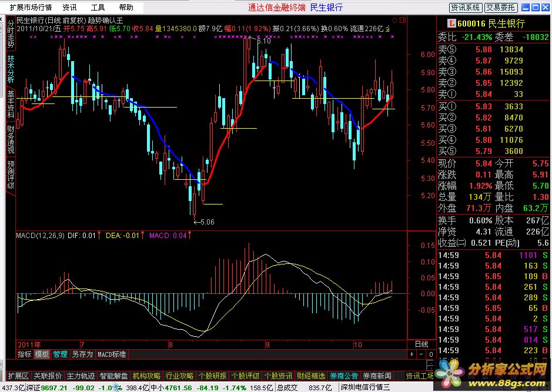Viewport: 552px width, 392px height.
Task: Click the 中小 4761.56 index in status bar
Action: point(171,388)
